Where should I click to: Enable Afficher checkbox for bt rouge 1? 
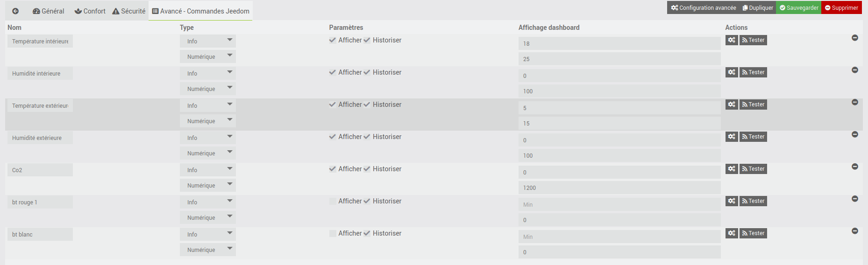(333, 201)
